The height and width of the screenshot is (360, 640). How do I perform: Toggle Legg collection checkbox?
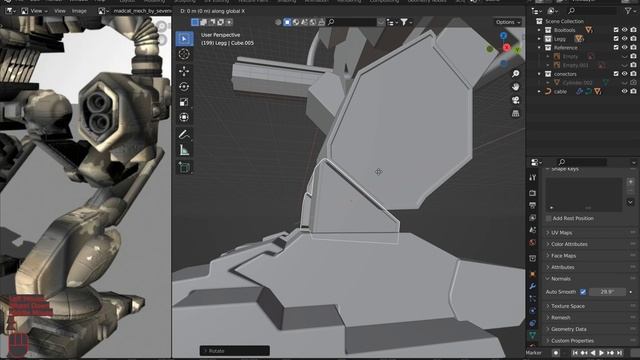[616, 39]
